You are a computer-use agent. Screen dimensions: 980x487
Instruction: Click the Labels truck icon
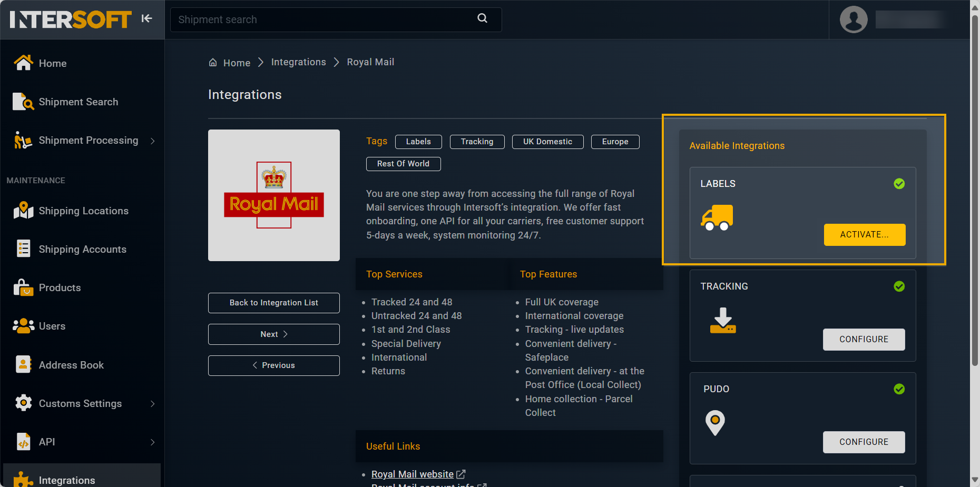click(x=717, y=217)
